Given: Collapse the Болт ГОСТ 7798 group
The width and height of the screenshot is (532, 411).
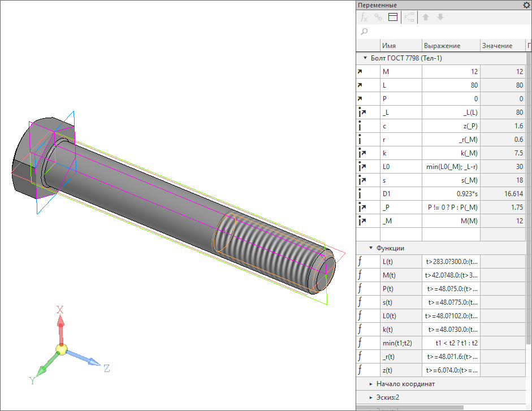Looking at the screenshot, I should [x=364, y=58].
